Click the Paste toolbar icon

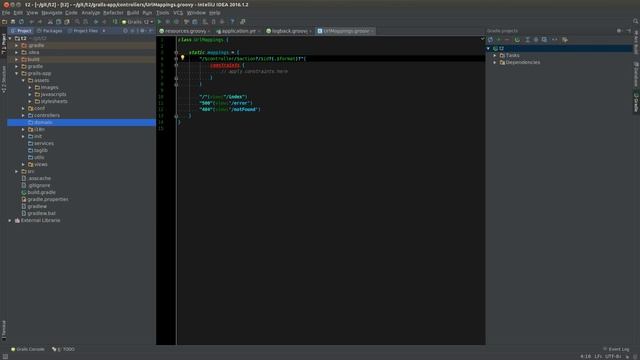click(67, 22)
